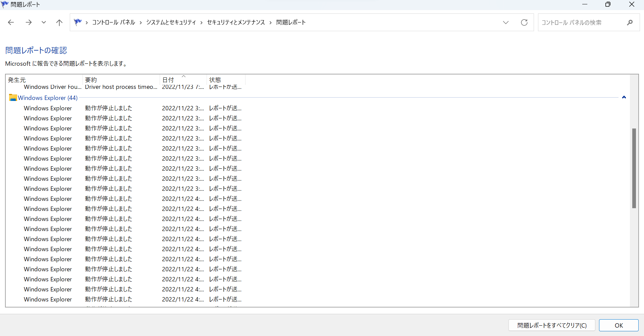Go forward using the forward arrow
644x336 pixels.
pos(29,22)
